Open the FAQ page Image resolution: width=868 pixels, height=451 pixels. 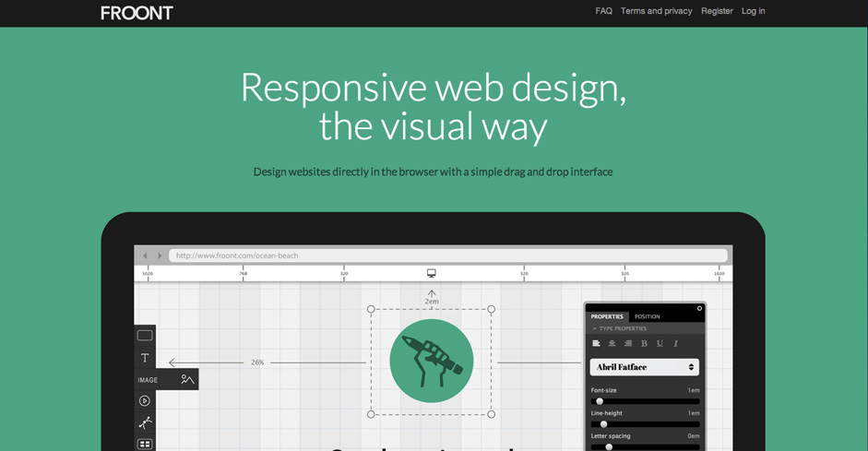click(x=603, y=11)
